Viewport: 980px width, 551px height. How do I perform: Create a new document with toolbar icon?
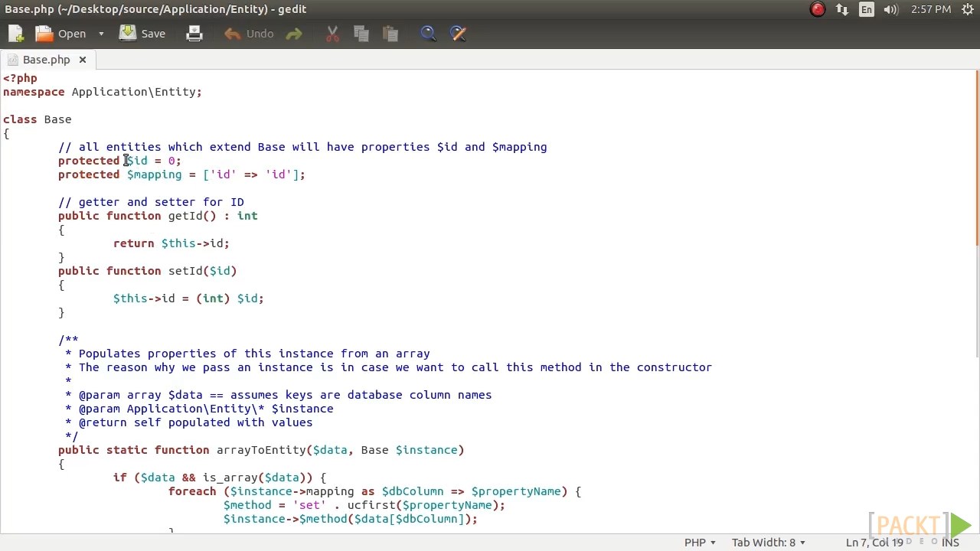[x=16, y=34]
